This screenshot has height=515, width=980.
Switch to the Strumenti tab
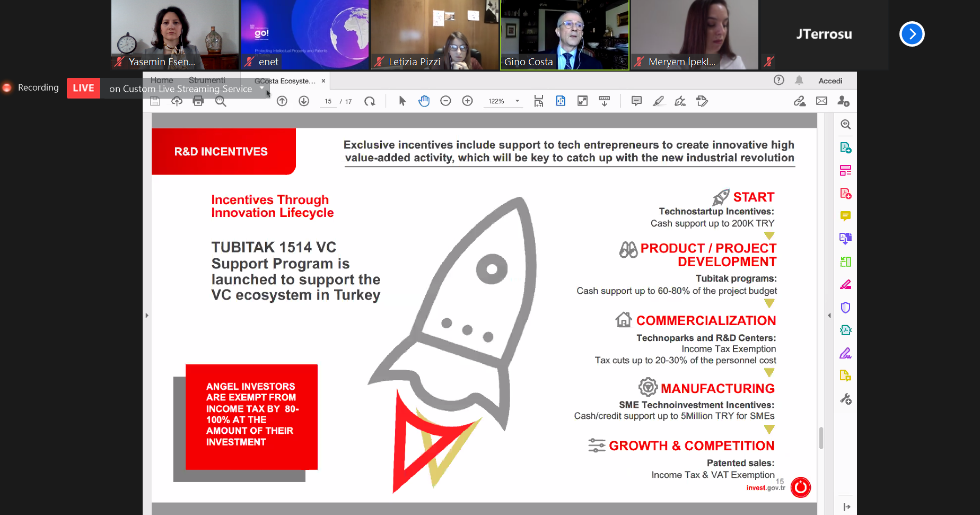coord(207,80)
